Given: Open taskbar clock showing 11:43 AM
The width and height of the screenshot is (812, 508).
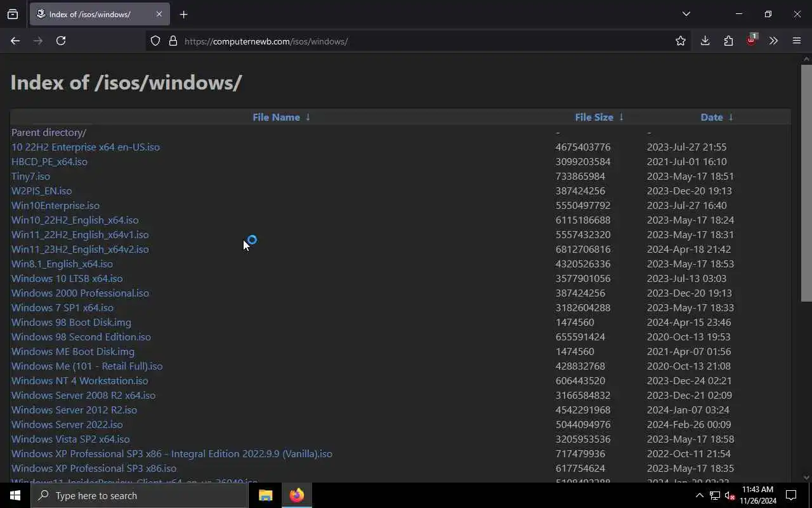Looking at the screenshot, I should pos(757,495).
